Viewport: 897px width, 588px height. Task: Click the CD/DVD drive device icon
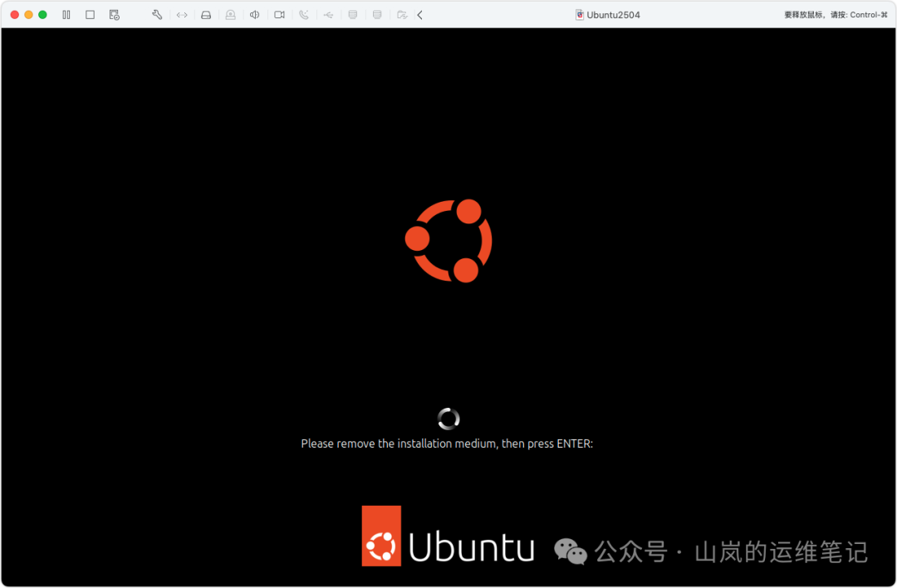(x=231, y=15)
